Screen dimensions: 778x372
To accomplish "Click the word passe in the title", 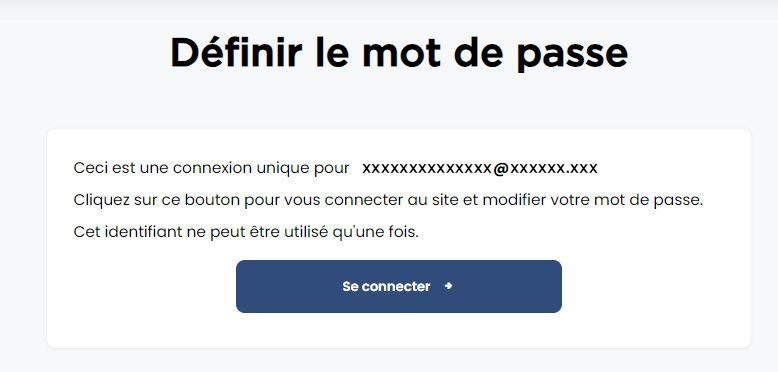I will coord(572,56).
